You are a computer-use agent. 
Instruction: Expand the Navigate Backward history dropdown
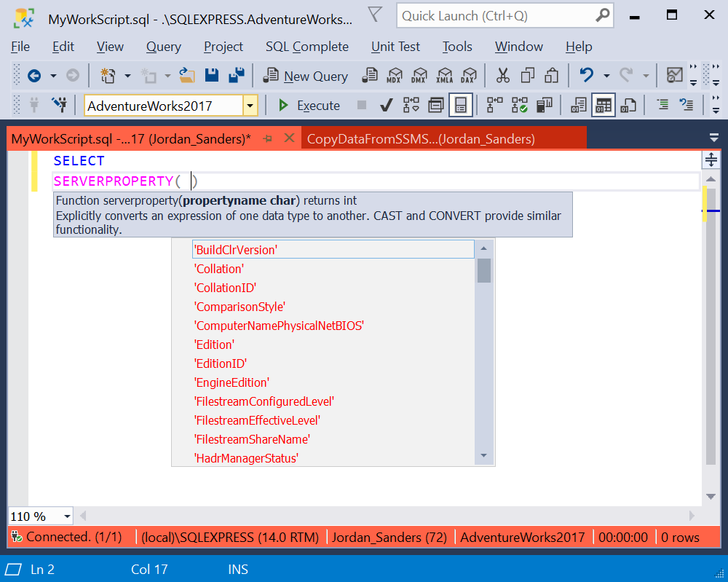pyautogui.click(x=53, y=76)
